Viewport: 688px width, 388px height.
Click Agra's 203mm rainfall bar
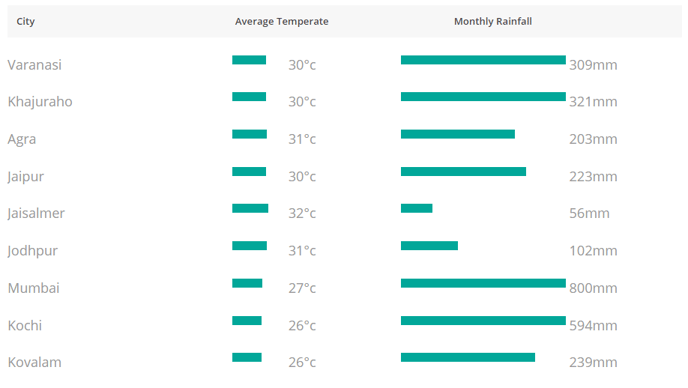458,134
